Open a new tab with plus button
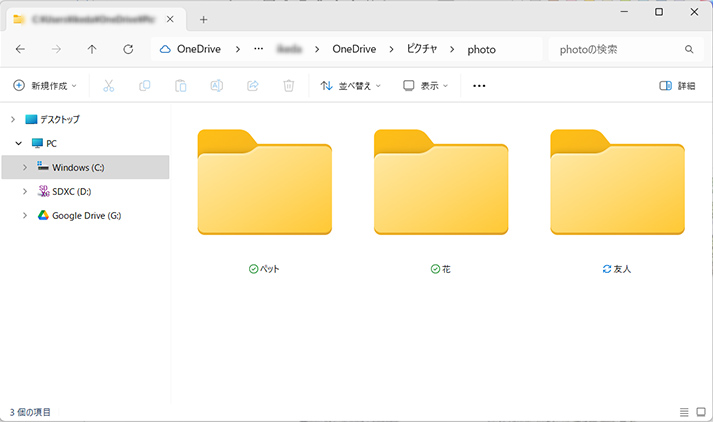The image size is (714, 422). [x=204, y=19]
